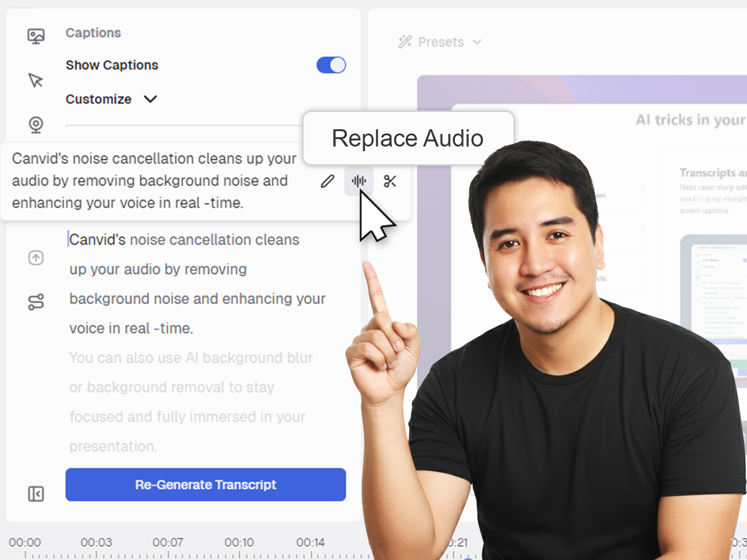Screen dimensions: 747x560
Task: Click the Re-Generate Transcript button
Action: pyautogui.click(x=205, y=485)
